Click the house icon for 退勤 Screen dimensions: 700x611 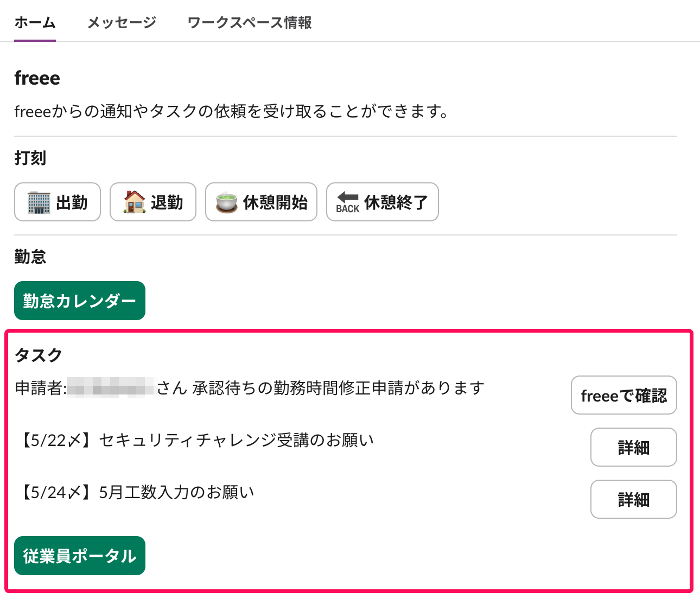(x=134, y=202)
